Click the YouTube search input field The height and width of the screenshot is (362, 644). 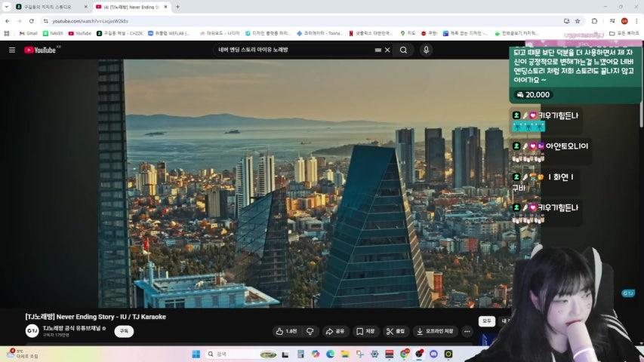coord(294,50)
